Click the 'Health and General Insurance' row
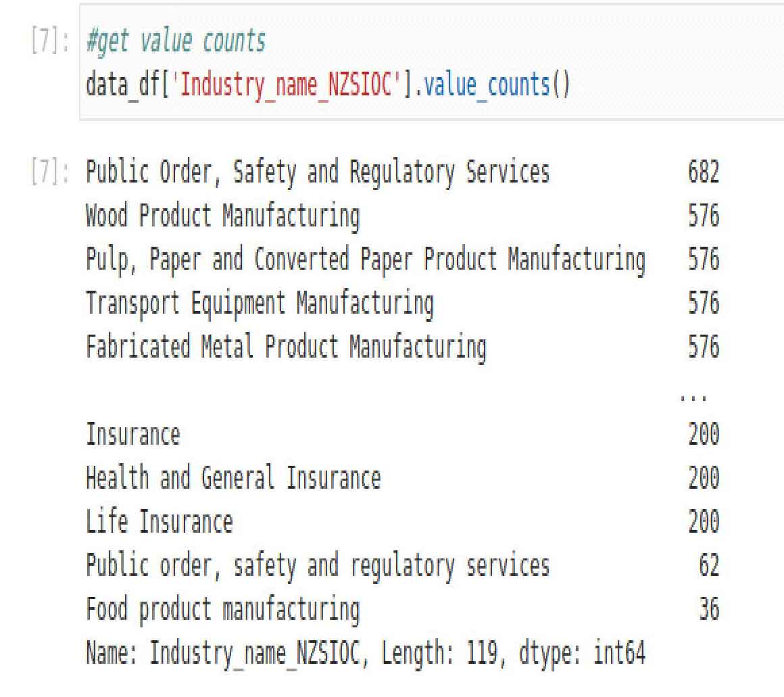This screenshot has height=697, width=784. tap(232, 479)
